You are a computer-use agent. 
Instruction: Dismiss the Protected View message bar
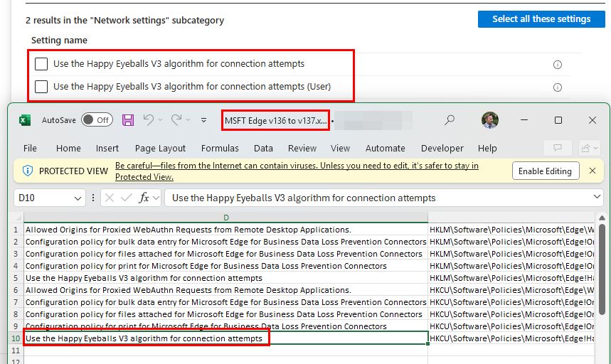pos(593,171)
